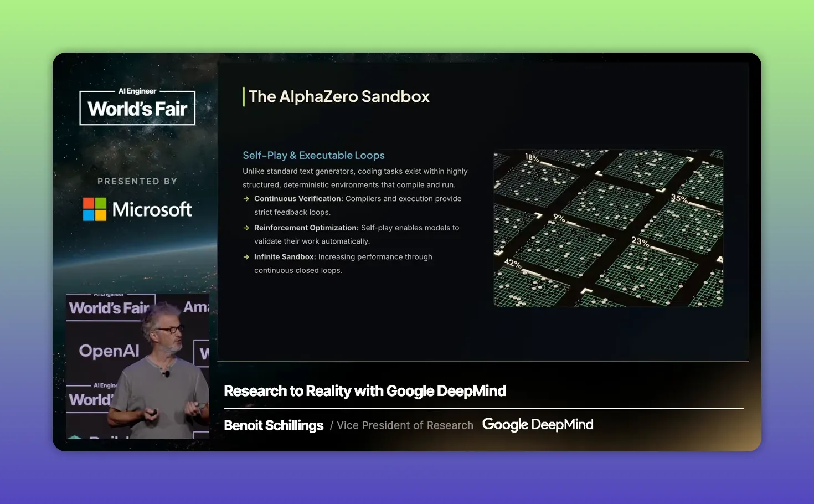Click the 'Reinforcement Optimization:' bullet text
This screenshot has height=504, width=814.
pos(306,228)
